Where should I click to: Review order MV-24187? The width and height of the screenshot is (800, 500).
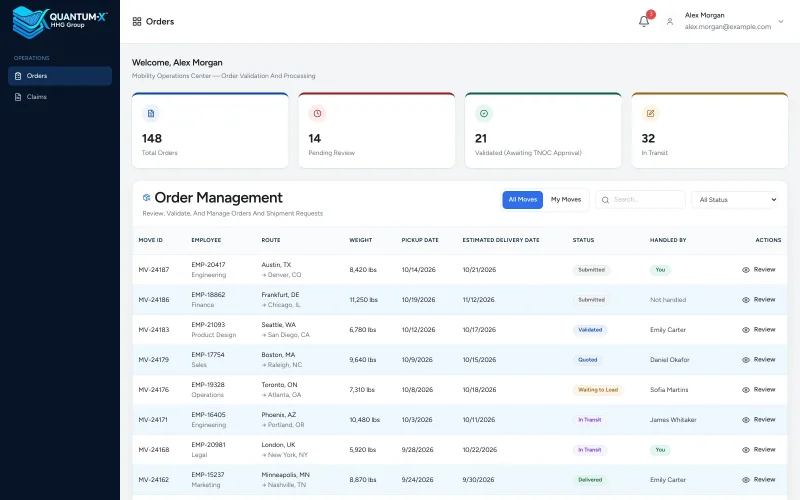[x=759, y=269]
